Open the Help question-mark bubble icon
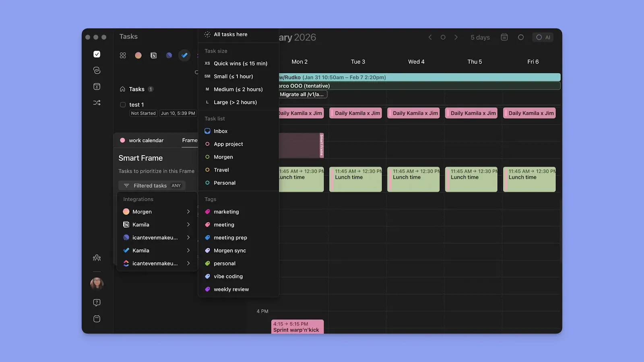Screen dimensions: 644x362 pyautogui.click(x=97, y=302)
